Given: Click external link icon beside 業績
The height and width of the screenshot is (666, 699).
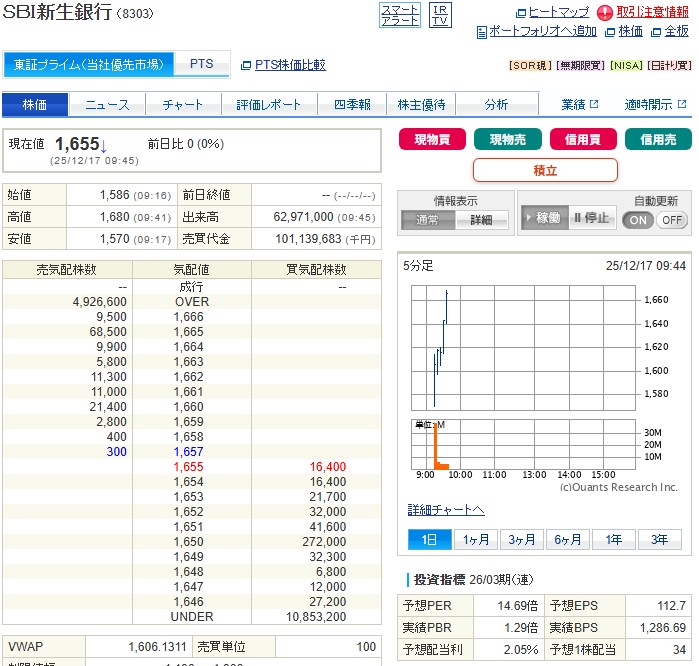Looking at the screenshot, I should click(594, 104).
